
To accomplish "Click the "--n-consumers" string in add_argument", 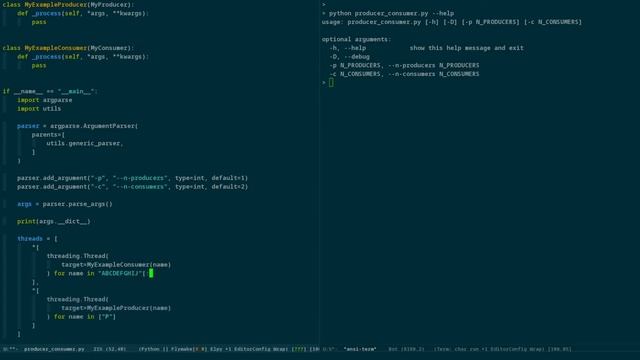I will (140, 187).
